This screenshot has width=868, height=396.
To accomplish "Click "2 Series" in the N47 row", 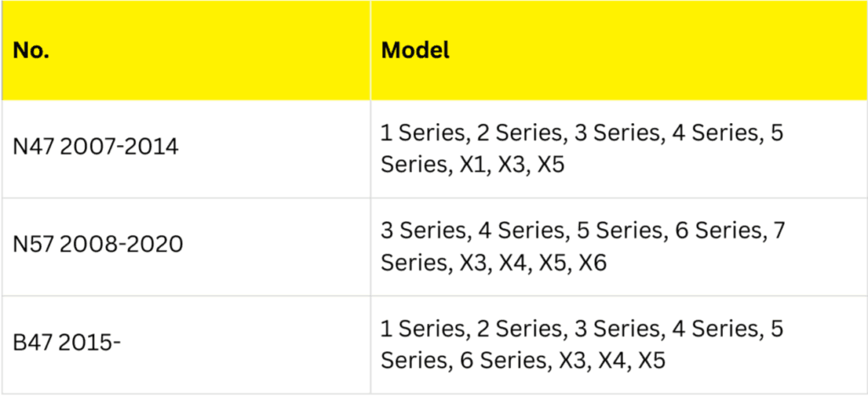I will click(528, 132).
